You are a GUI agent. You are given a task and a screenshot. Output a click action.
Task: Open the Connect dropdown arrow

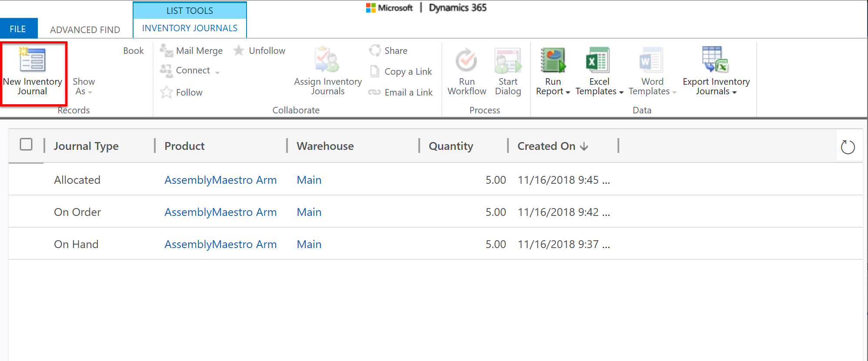(x=217, y=72)
